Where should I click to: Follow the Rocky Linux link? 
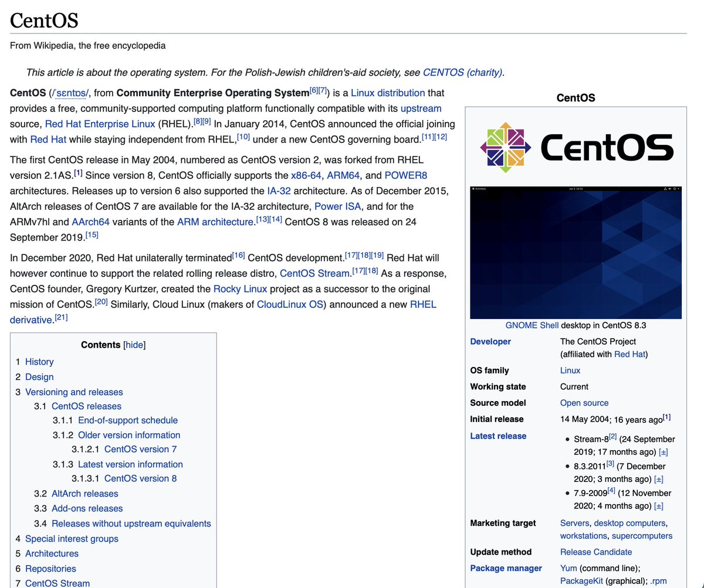click(240, 289)
